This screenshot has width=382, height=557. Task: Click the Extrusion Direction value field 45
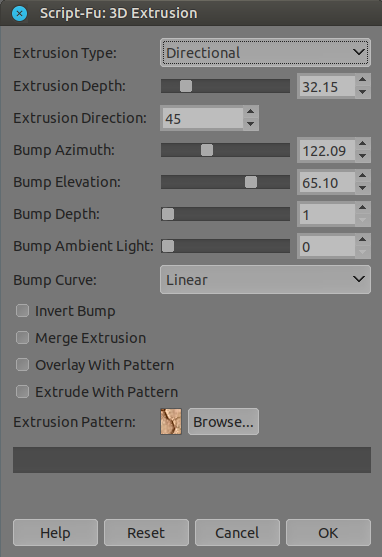click(202, 118)
